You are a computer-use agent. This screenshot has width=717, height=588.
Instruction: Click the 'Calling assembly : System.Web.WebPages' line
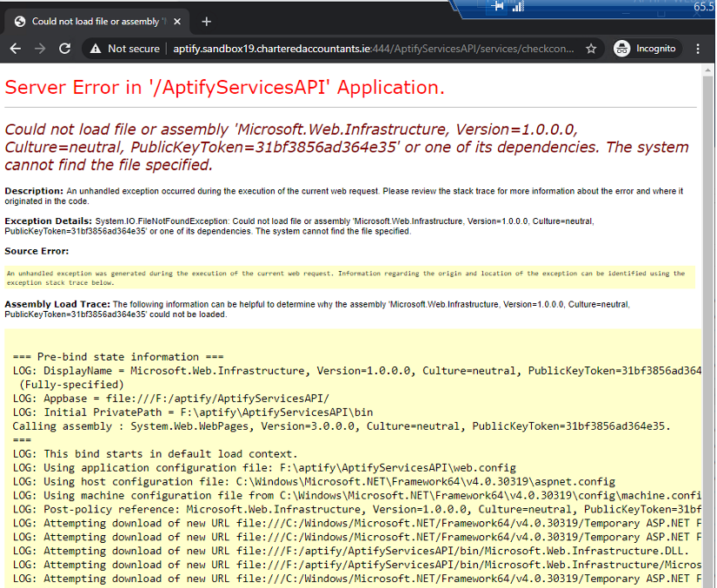click(342, 426)
